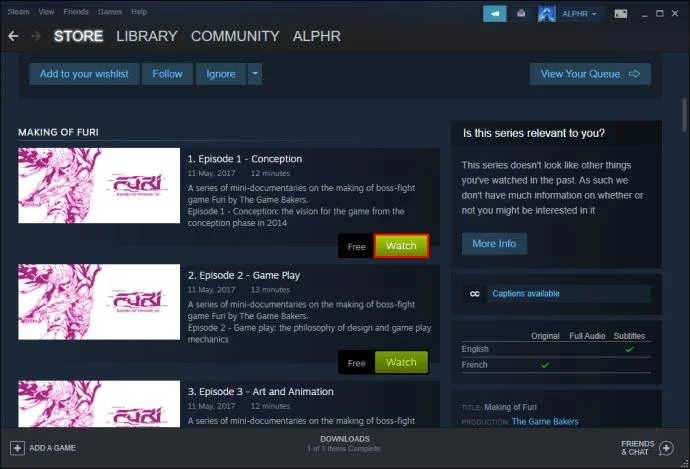Screen dimensions: 690x469
Task: Open the announcements megaphone icon
Action: click(495, 14)
